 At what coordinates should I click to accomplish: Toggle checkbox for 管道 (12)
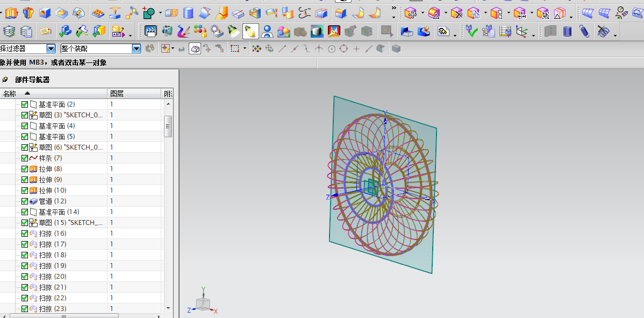tap(25, 201)
